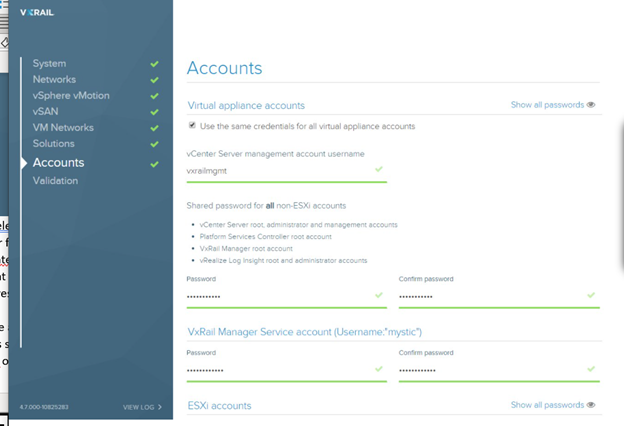This screenshot has width=624, height=426.
Task: Go to vSphere vMotion step
Action: (71, 96)
